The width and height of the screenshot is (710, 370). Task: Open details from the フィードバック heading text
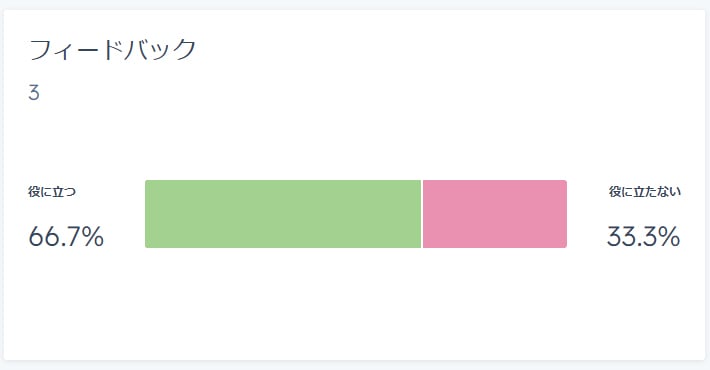(x=113, y=49)
